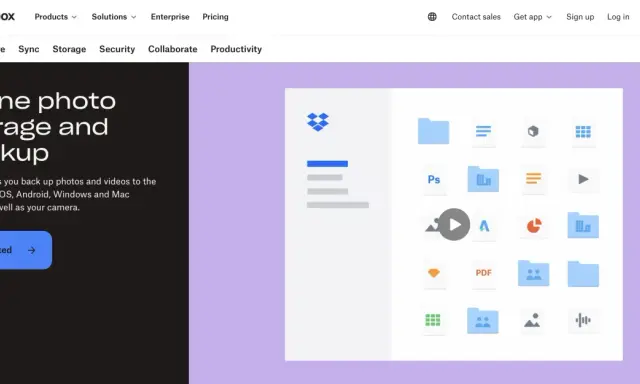Click the Log in link
The height and width of the screenshot is (384, 640).
pos(618,17)
